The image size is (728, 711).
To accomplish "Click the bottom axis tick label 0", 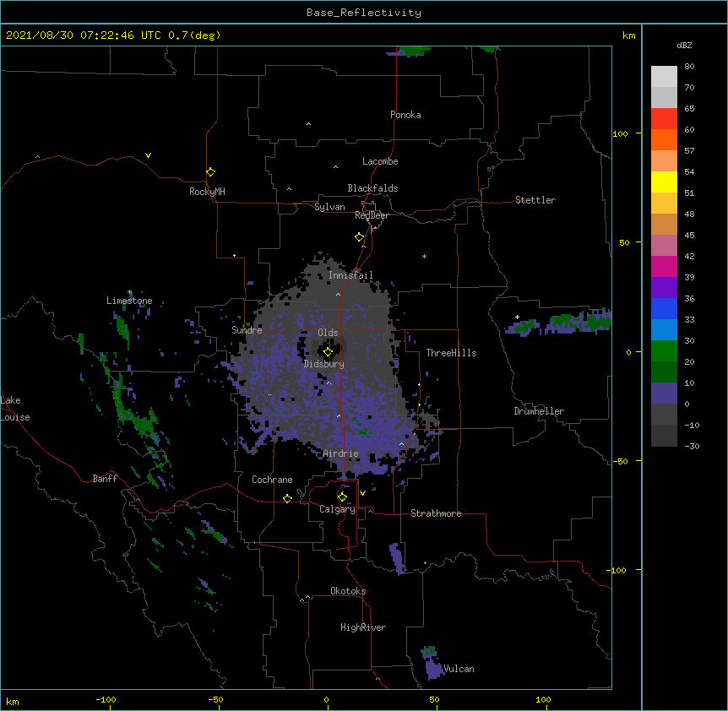I will (x=326, y=699).
